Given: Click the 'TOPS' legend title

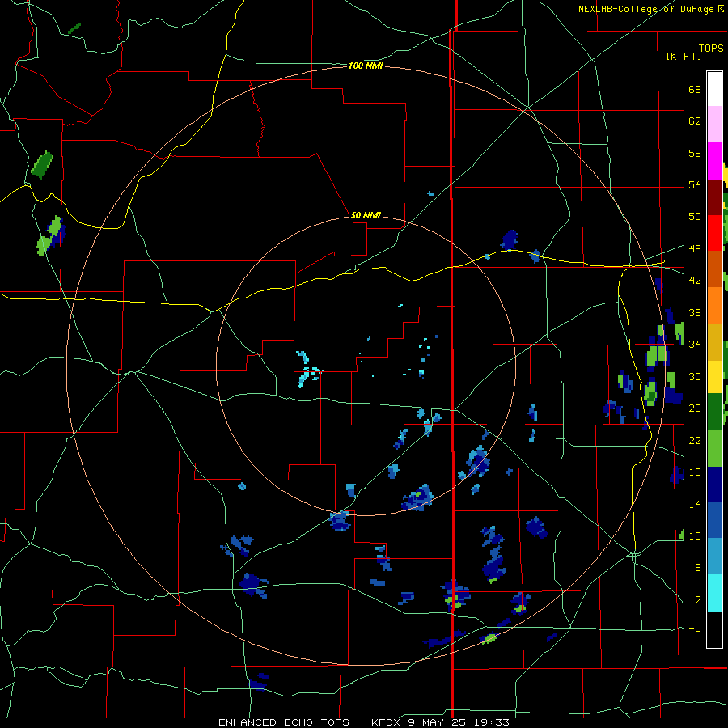Looking at the screenshot, I should click(711, 48).
